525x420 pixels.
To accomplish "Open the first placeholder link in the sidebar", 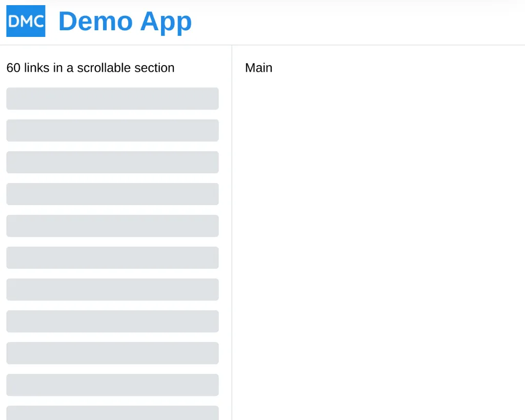I will pyautogui.click(x=112, y=98).
